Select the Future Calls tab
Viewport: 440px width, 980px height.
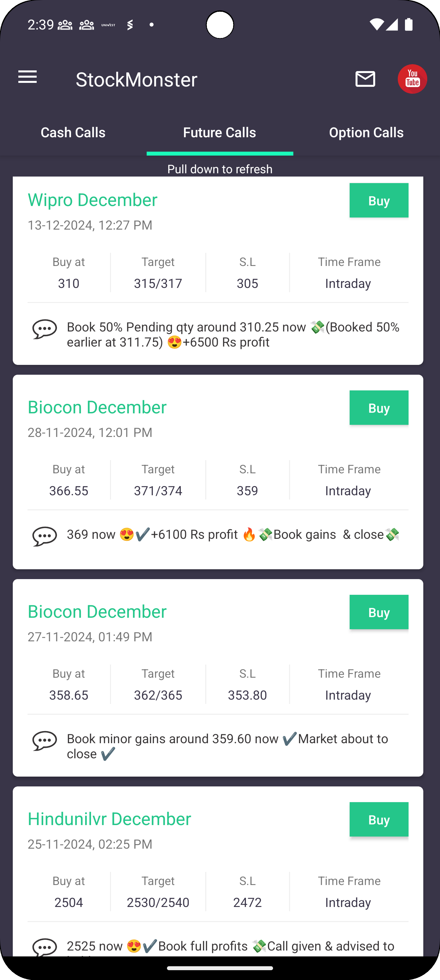[219, 133]
